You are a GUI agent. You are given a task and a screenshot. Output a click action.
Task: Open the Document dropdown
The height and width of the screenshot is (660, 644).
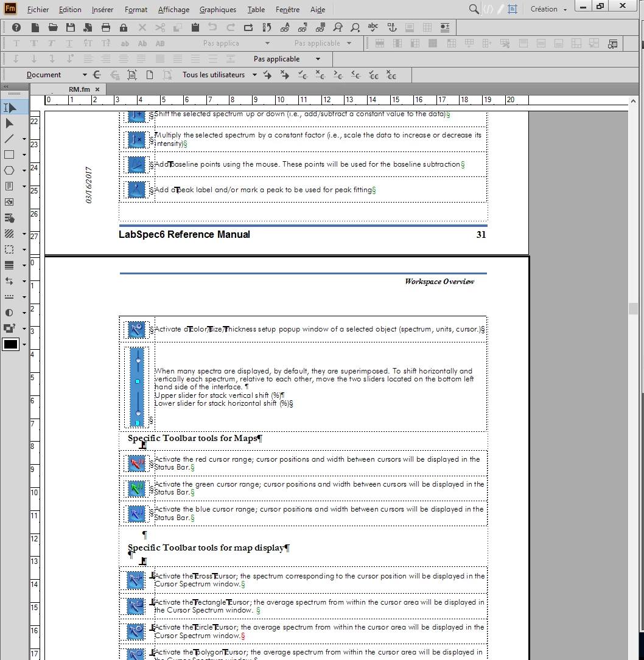pos(55,75)
